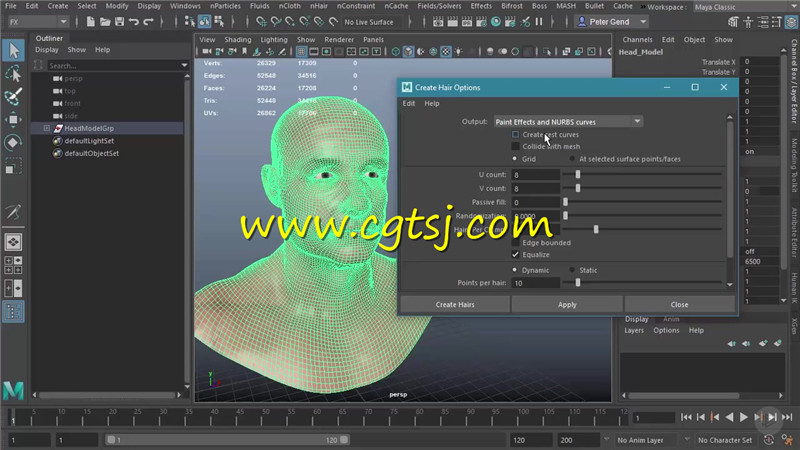Toggle the Outliner panel icon in toolbox
The height and width of the screenshot is (450, 800).
(x=13, y=311)
